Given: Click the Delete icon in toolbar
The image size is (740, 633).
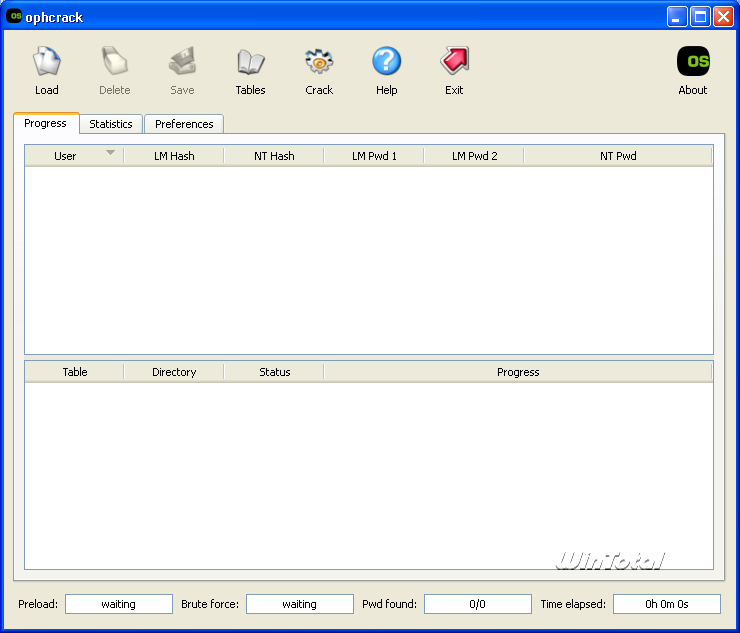Looking at the screenshot, I should 115,63.
